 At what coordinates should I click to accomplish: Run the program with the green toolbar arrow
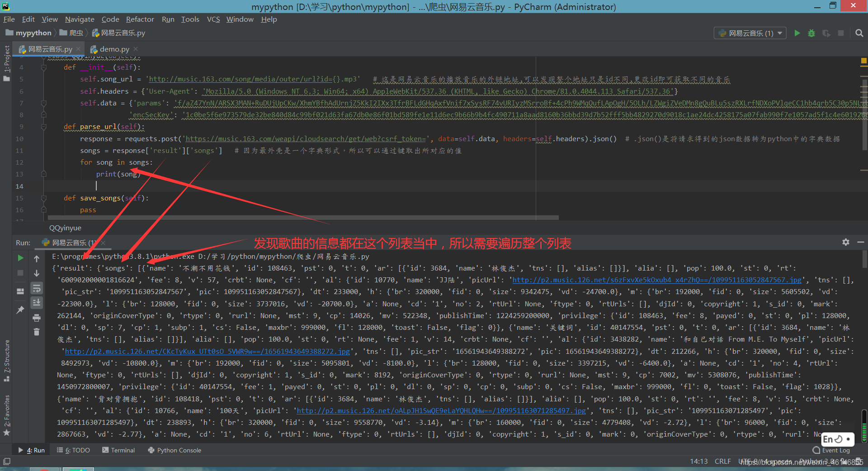coord(797,33)
